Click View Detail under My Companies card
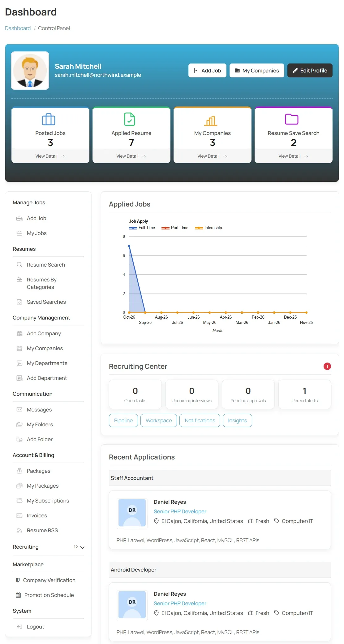344x644 pixels. pyautogui.click(x=212, y=156)
